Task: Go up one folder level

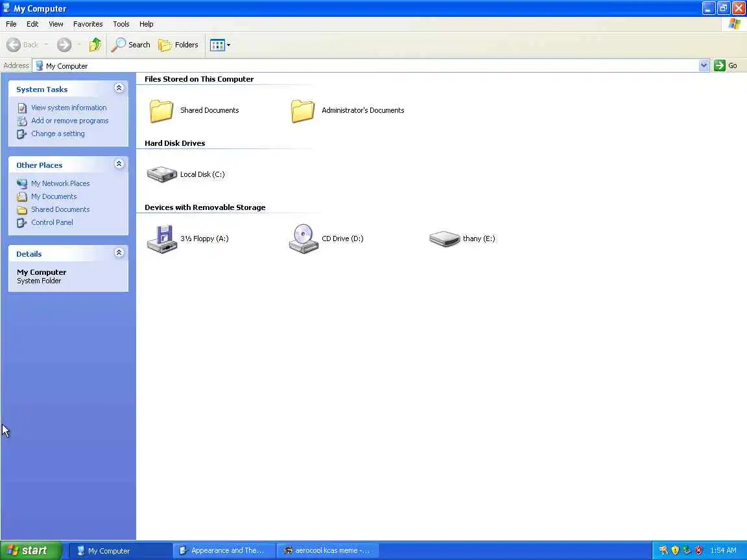Action: [95, 45]
